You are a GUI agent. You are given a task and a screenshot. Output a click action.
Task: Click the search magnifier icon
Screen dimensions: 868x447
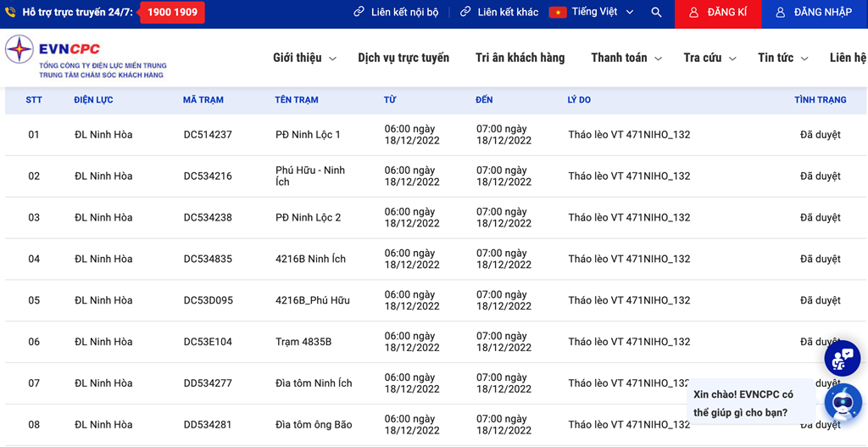(x=656, y=13)
